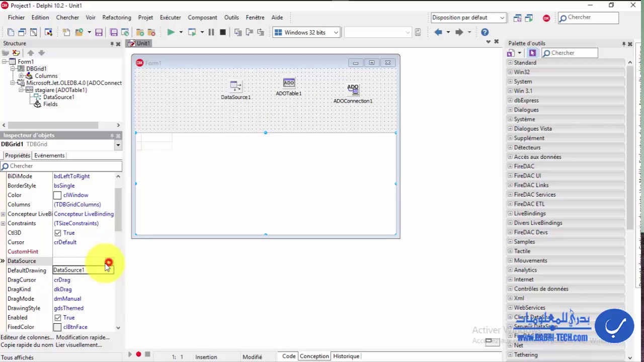644x362 pixels.
Task: Click the Lier visuellement link
Action: 78,345
